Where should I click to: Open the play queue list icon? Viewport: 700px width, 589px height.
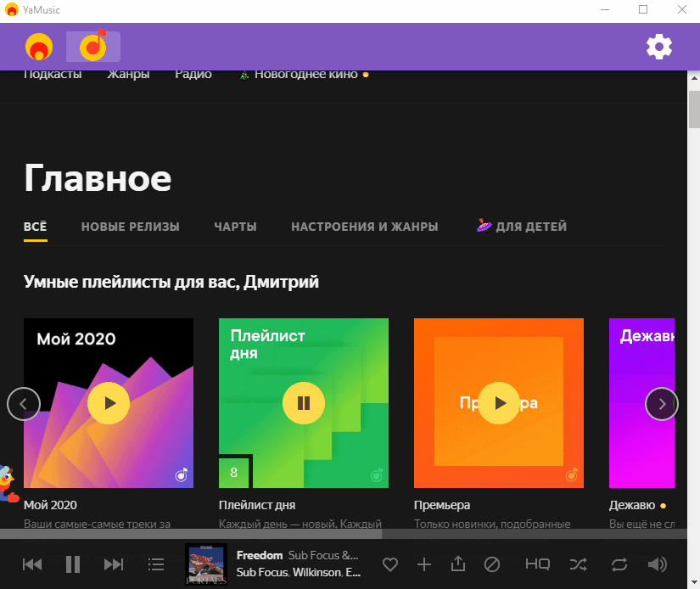click(x=156, y=564)
